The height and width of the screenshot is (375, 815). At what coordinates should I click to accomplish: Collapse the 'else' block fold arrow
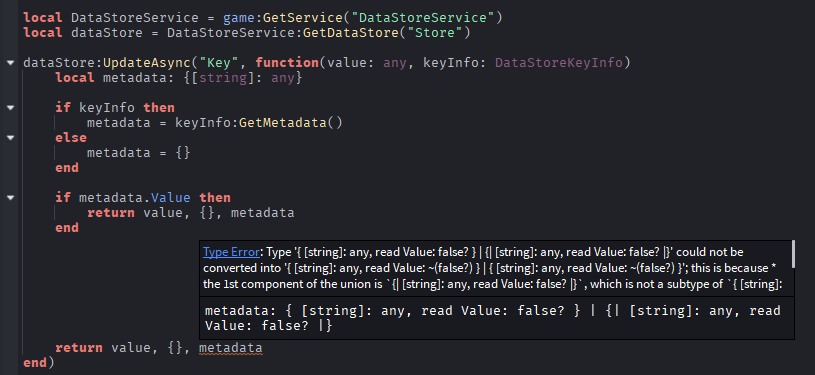click(x=11, y=138)
